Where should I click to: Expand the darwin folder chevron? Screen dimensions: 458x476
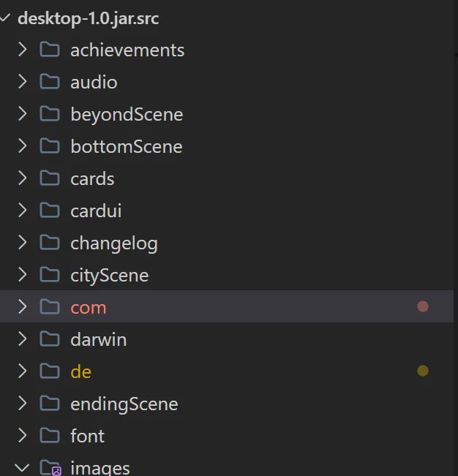click(23, 339)
